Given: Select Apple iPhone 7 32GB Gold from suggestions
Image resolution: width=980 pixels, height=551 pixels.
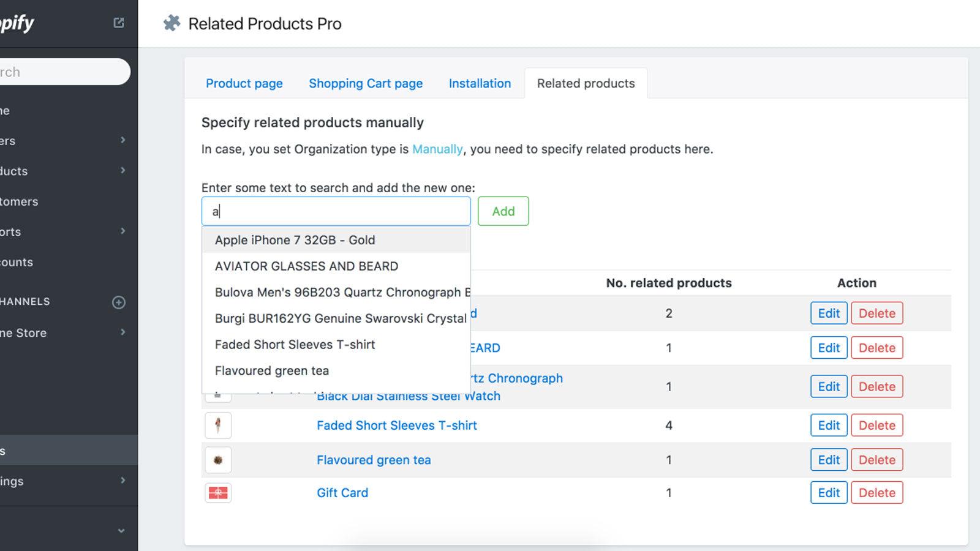Looking at the screenshot, I should (295, 240).
